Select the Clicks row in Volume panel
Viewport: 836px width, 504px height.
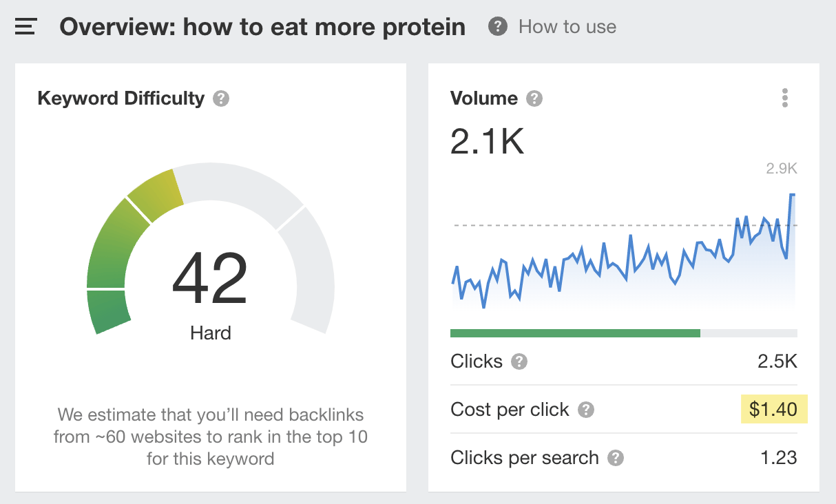623,361
